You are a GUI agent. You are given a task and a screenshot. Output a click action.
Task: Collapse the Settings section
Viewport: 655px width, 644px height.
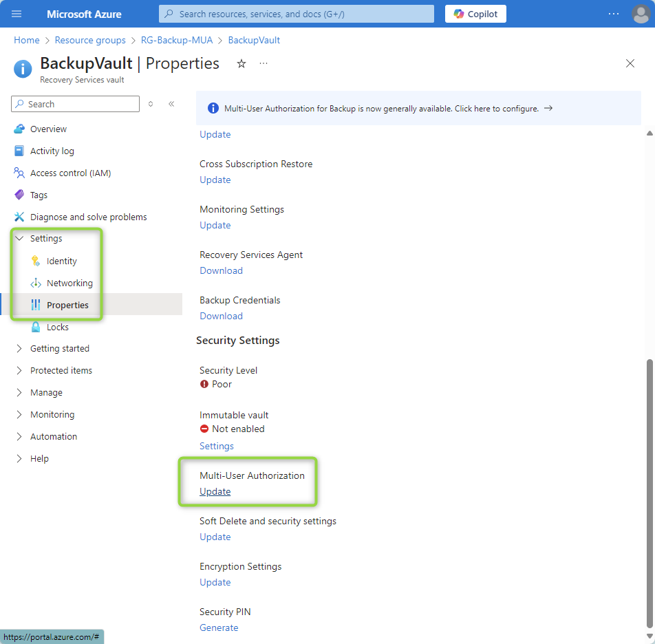[19, 238]
